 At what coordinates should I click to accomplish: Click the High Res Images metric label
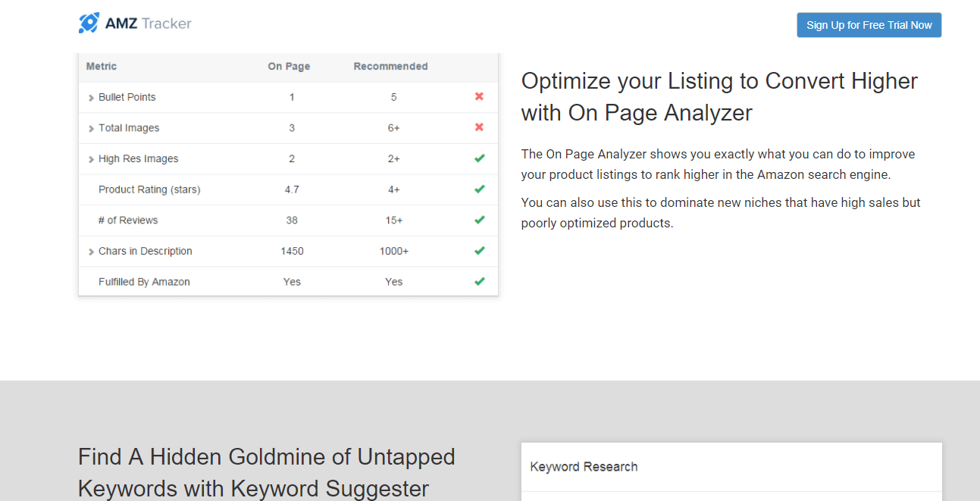click(x=139, y=159)
